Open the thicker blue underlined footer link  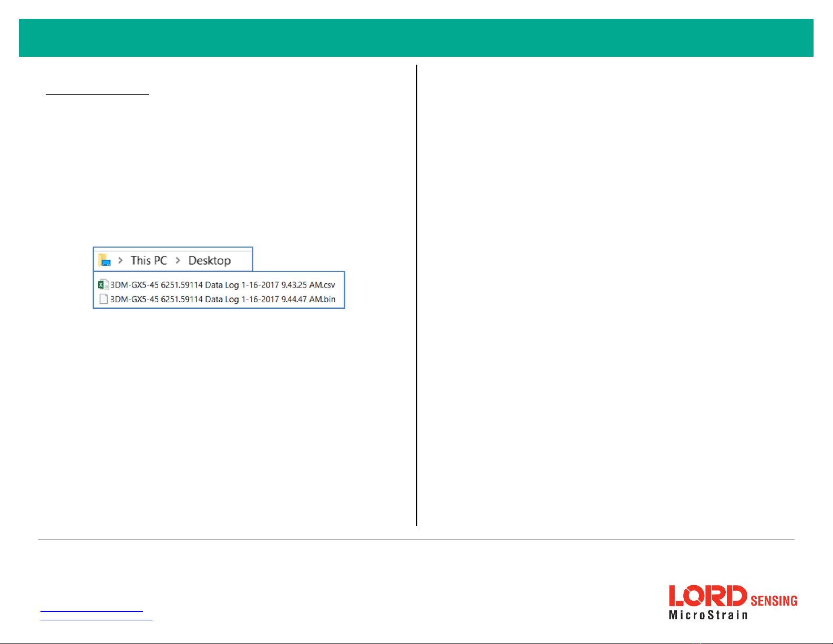(91, 611)
